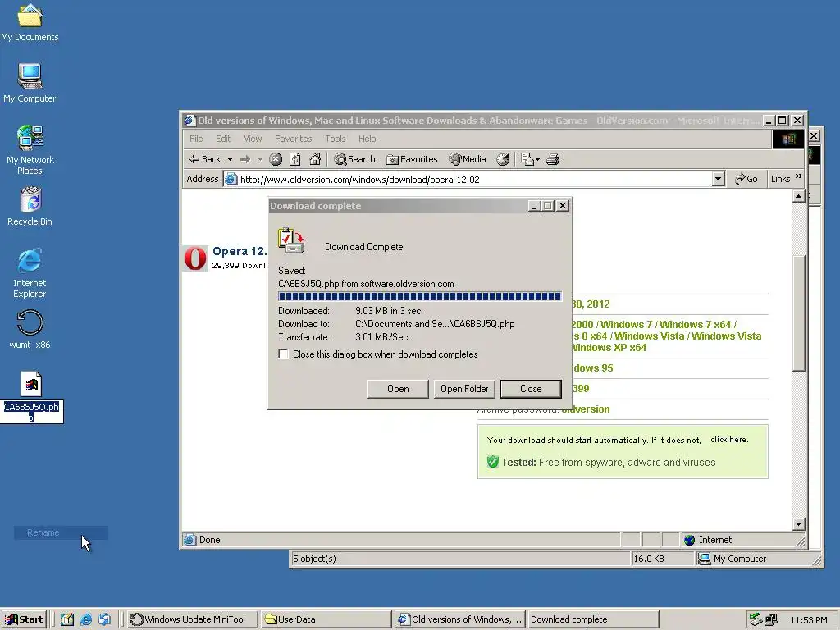
Task: Open the Back button history dropdown
Action: tap(230, 159)
